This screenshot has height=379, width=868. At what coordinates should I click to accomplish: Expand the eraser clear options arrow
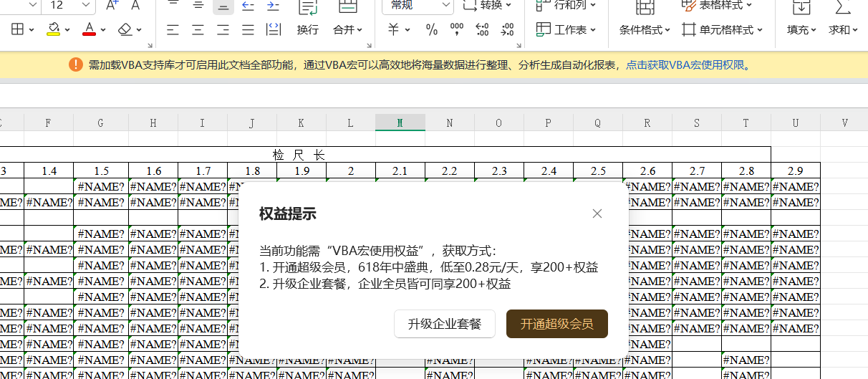point(139,30)
